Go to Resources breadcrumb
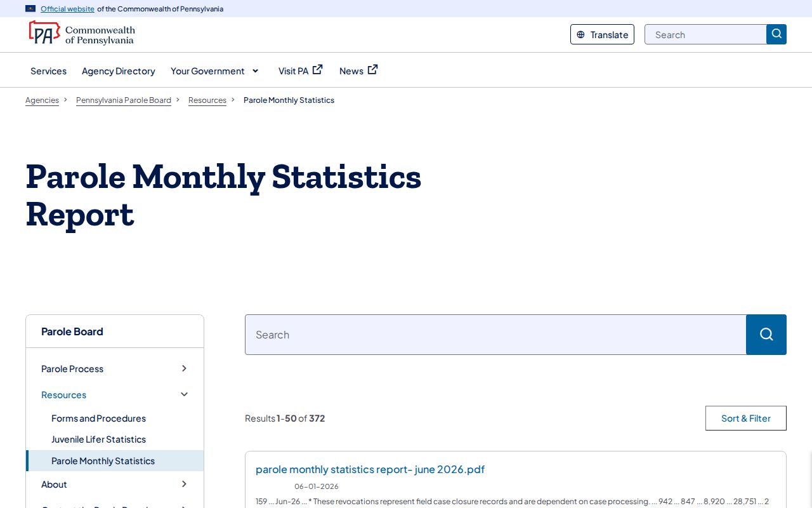The image size is (812, 508). pyautogui.click(x=207, y=100)
